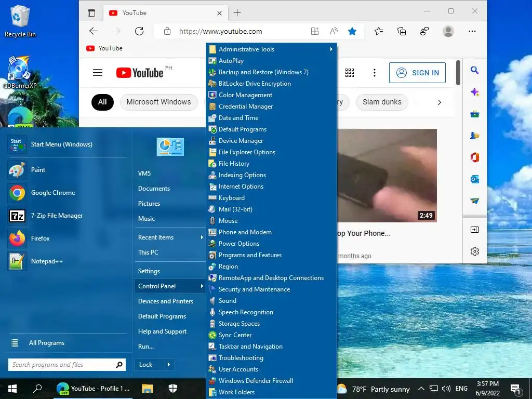Open the Office icon in Edge sidebar
The image size is (532, 399).
pyautogui.click(x=474, y=157)
